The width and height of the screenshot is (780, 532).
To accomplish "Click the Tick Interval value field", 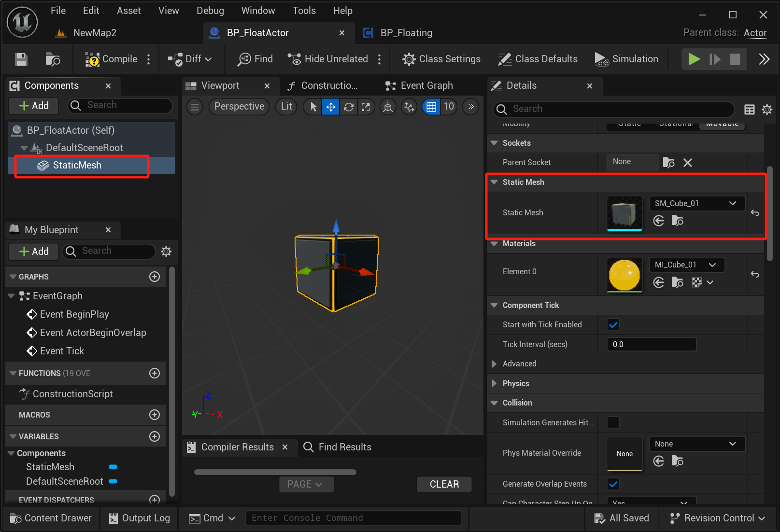I will pyautogui.click(x=651, y=345).
